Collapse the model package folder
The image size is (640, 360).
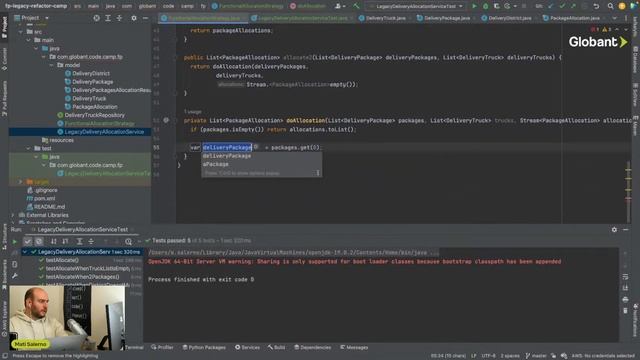52,65
